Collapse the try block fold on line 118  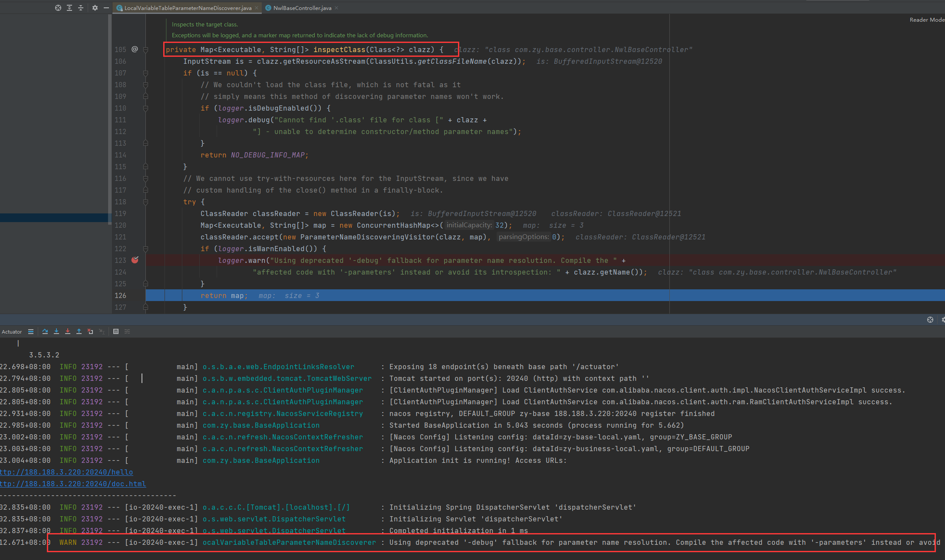pyautogui.click(x=146, y=202)
